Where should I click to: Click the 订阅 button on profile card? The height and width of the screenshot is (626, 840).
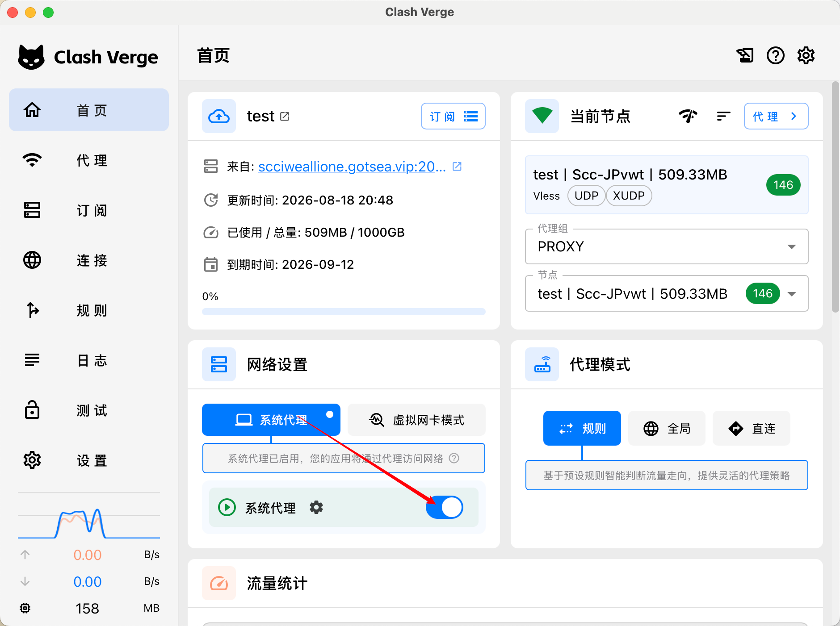click(x=453, y=116)
